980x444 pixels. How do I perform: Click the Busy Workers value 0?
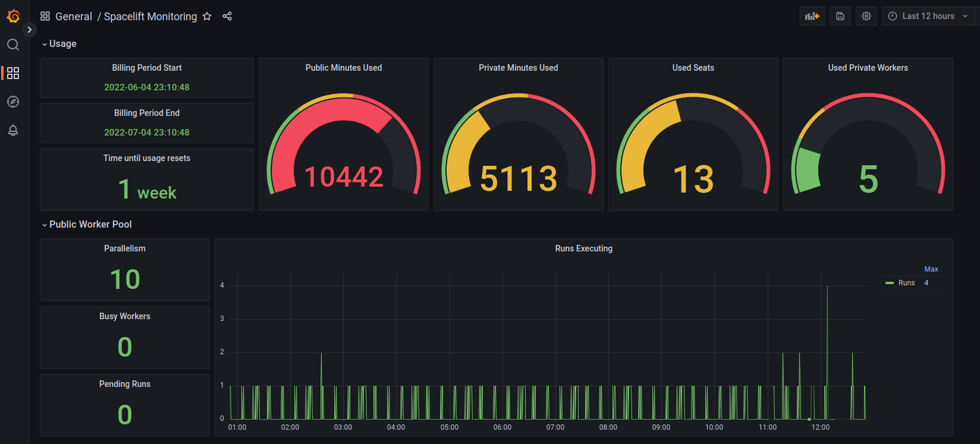click(x=125, y=347)
